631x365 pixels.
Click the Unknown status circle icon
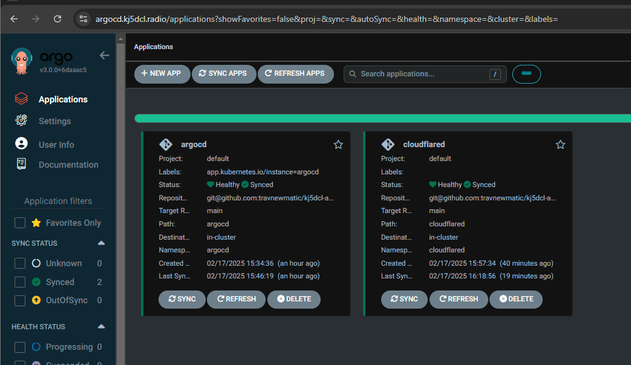[x=36, y=263]
